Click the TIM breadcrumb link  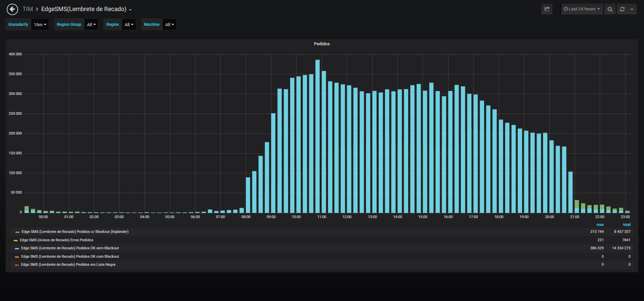click(x=28, y=9)
